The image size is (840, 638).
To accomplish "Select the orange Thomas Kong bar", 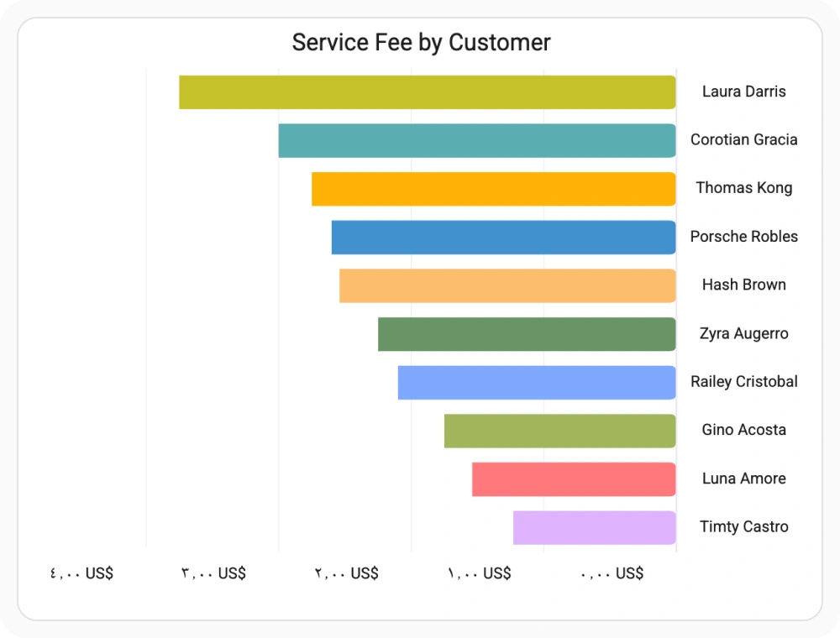I will coord(494,189).
